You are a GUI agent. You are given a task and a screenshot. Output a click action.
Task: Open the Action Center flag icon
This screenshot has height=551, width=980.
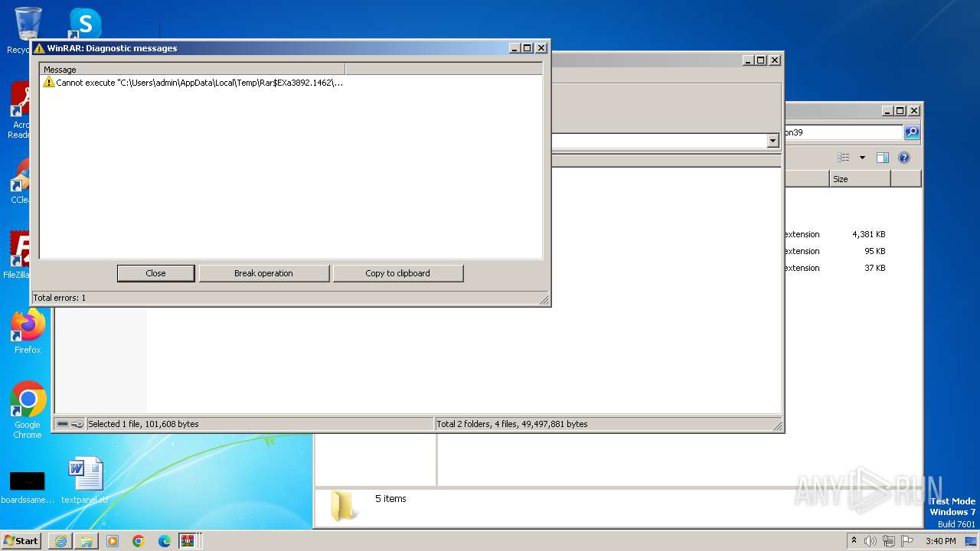click(907, 541)
